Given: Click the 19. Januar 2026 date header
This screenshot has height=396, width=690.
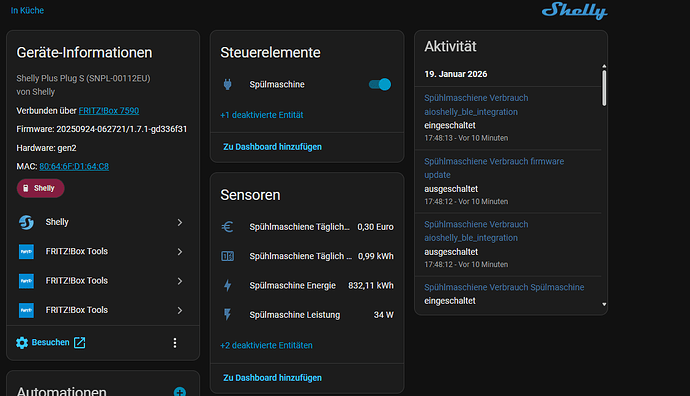Looking at the screenshot, I should pyautogui.click(x=455, y=74).
